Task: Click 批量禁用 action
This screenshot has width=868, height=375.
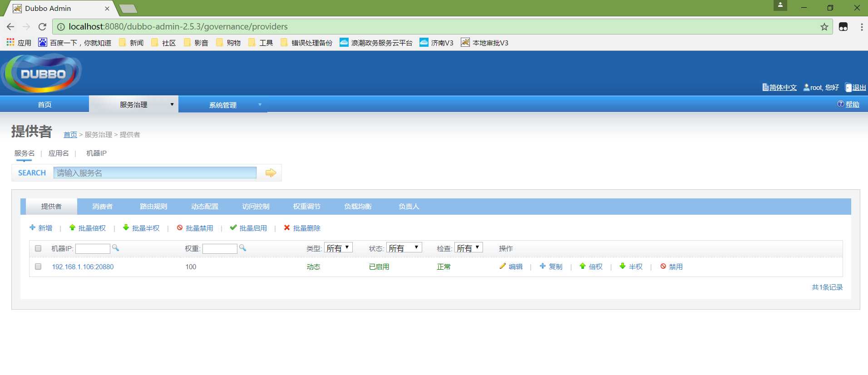Action: point(195,228)
